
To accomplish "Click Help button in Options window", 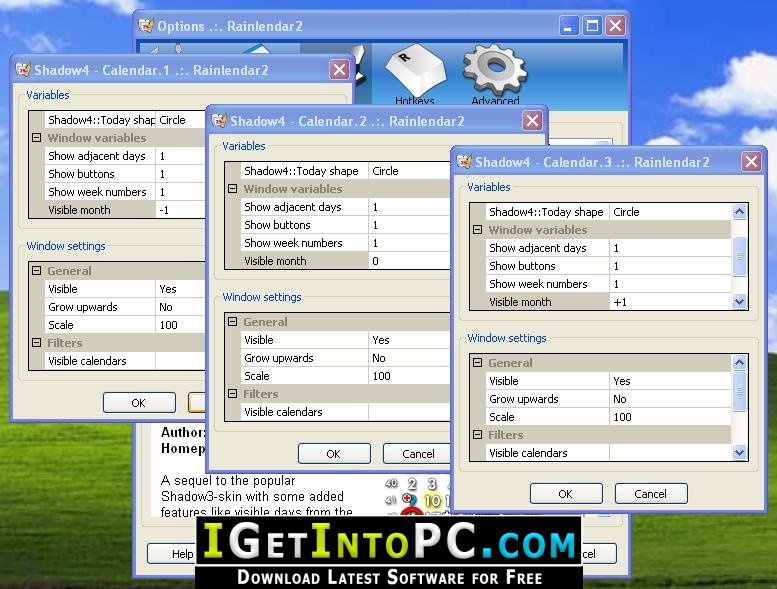I will coord(172,553).
